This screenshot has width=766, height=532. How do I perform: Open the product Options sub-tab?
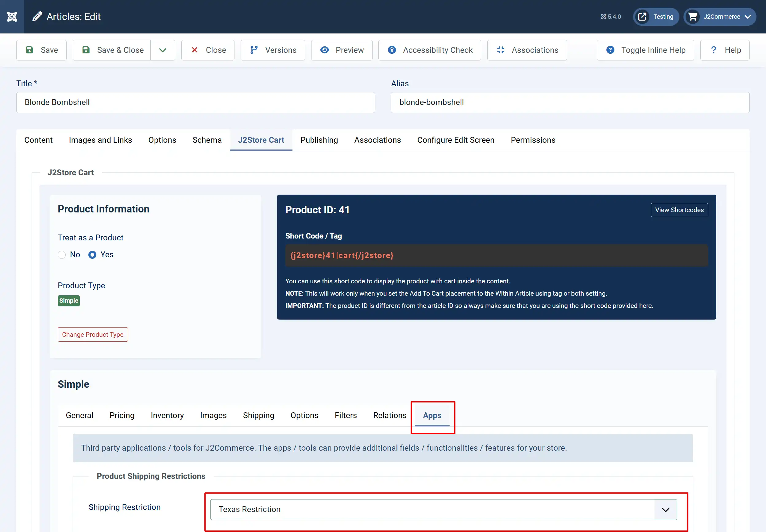pyautogui.click(x=304, y=415)
